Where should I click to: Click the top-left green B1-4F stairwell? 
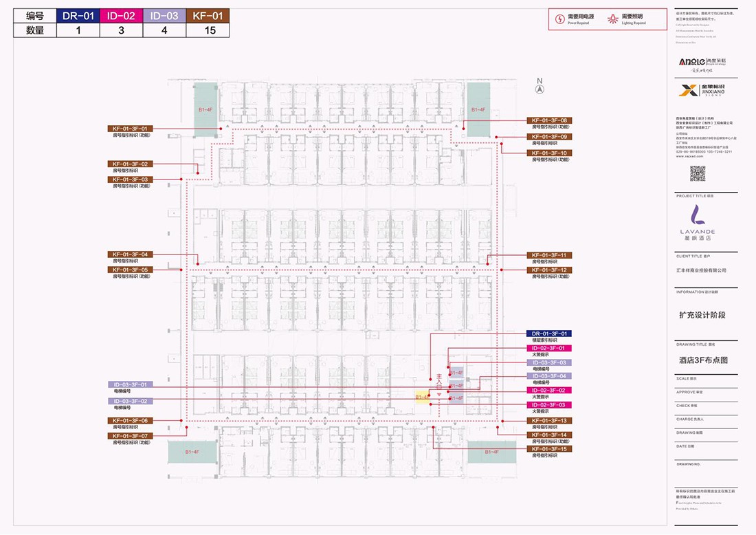[x=205, y=109]
